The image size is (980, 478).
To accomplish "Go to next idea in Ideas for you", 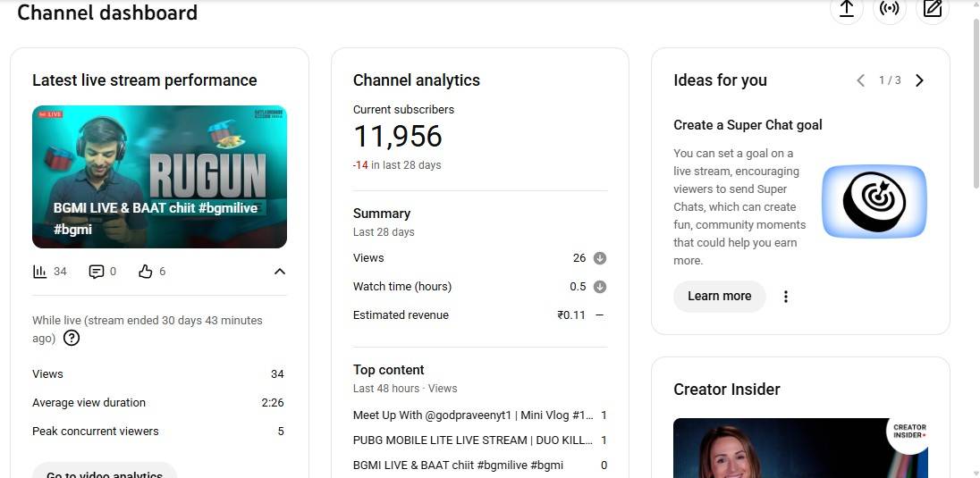I will point(919,80).
